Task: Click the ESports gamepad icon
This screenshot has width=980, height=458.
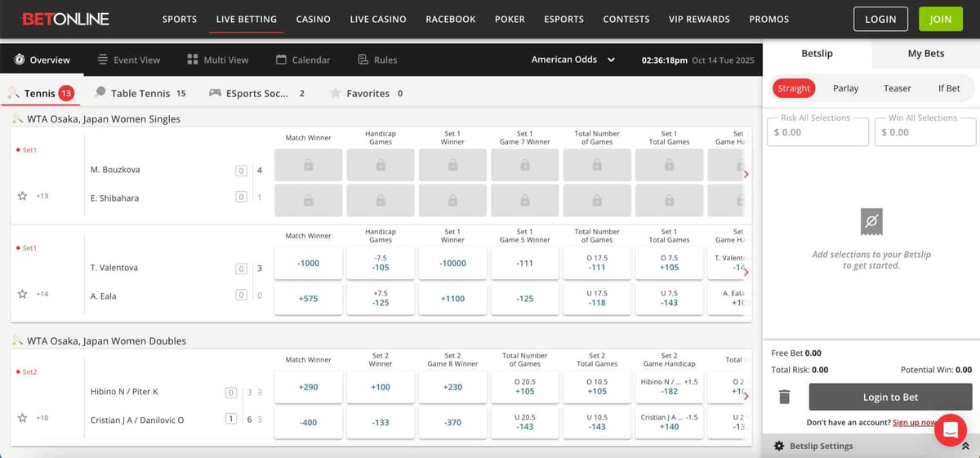Action: coord(216,93)
